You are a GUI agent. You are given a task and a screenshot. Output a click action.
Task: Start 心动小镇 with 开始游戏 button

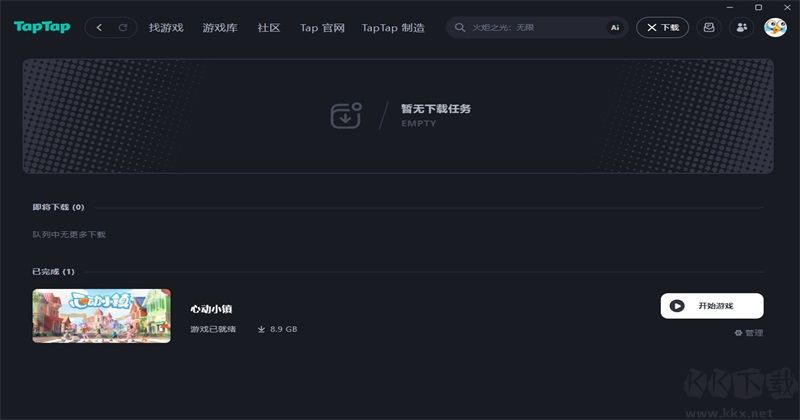click(712, 306)
